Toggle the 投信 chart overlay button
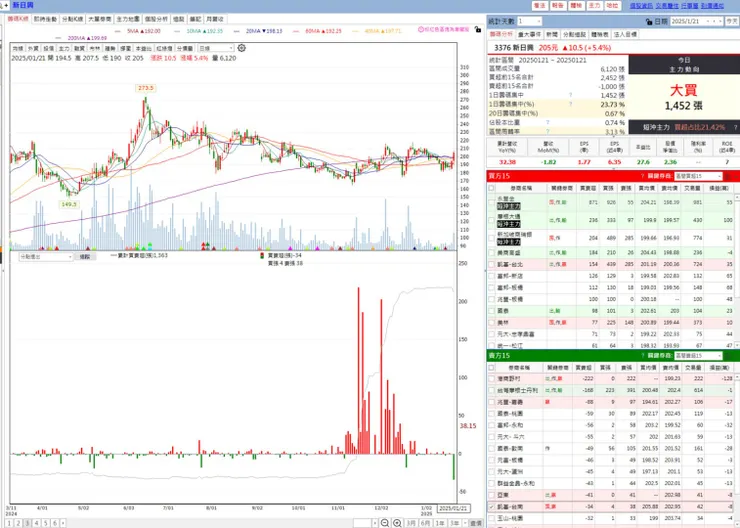This screenshot has width=740, height=528. coord(49,48)
